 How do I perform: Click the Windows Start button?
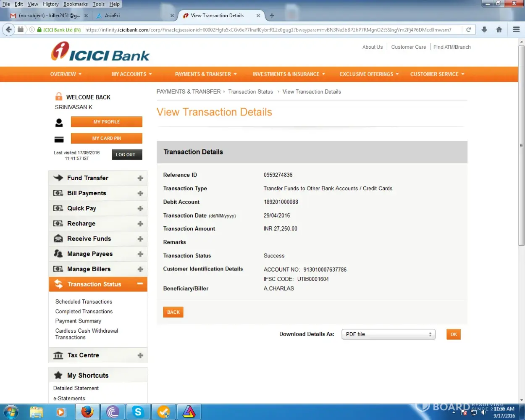11,412
